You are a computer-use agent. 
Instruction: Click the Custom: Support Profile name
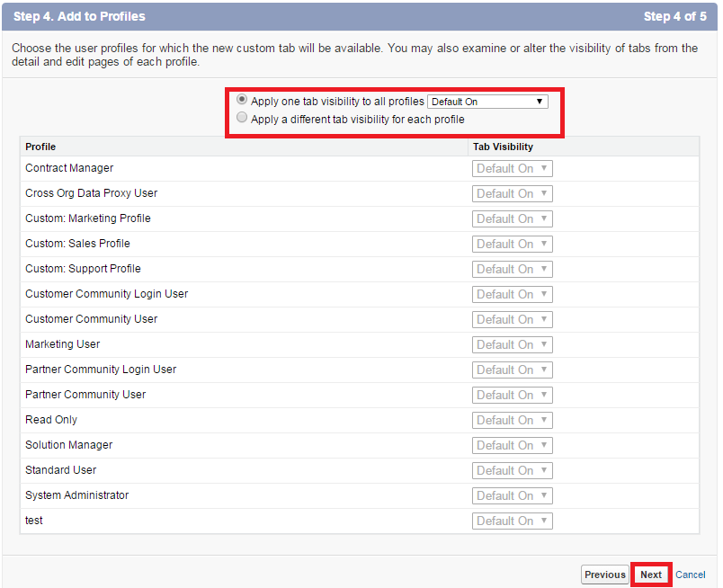[83, 269]
